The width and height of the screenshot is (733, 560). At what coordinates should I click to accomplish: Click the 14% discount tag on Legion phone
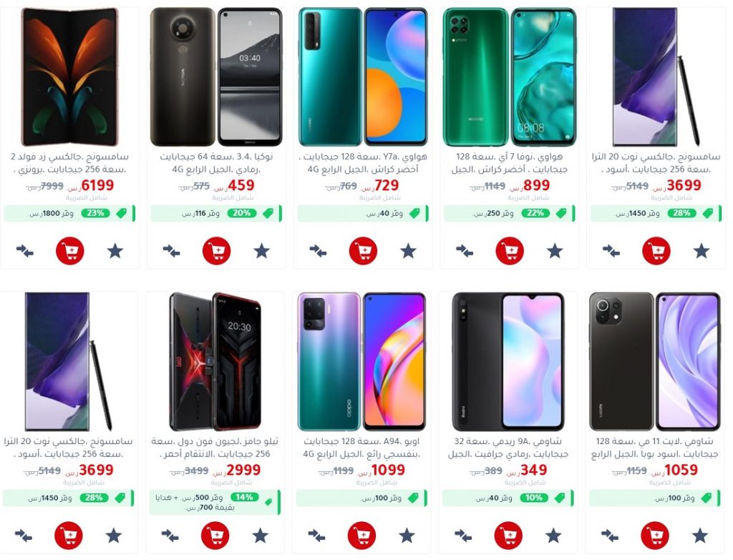pyautogui.click(x=244, y=497)
